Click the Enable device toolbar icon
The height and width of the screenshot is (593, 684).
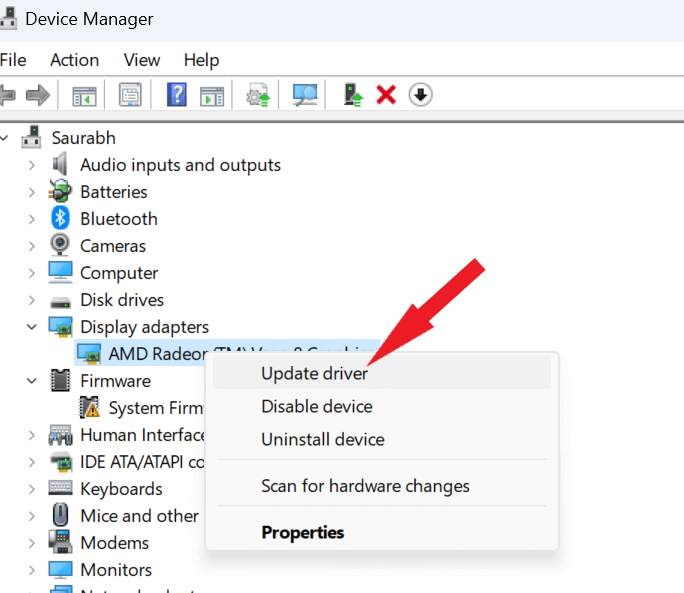click(353, 95)
